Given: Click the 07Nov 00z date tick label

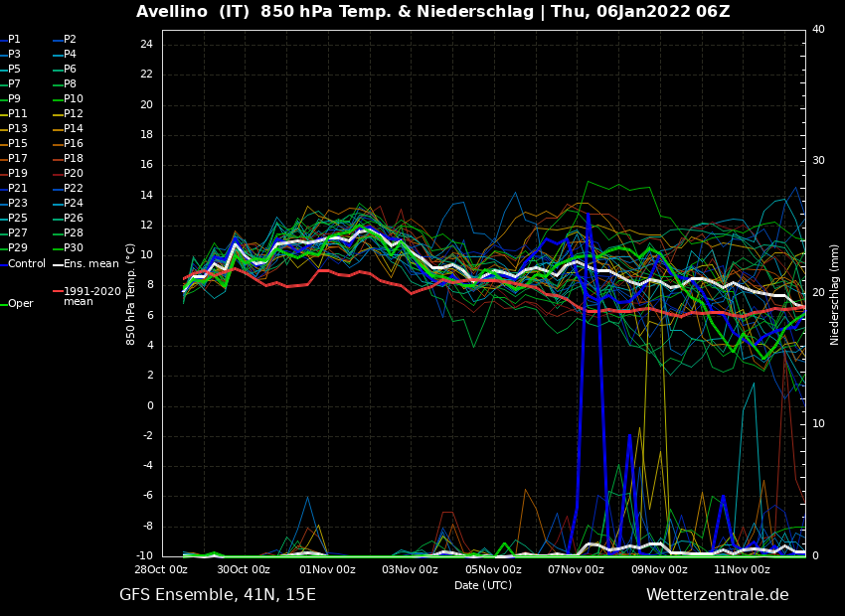Looking at the screenshot, I should pos(576,570).
